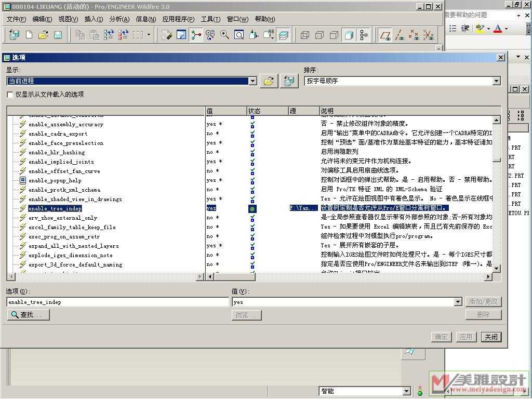
Task: Click the traffic light status icon
Action: click(420, 391)
